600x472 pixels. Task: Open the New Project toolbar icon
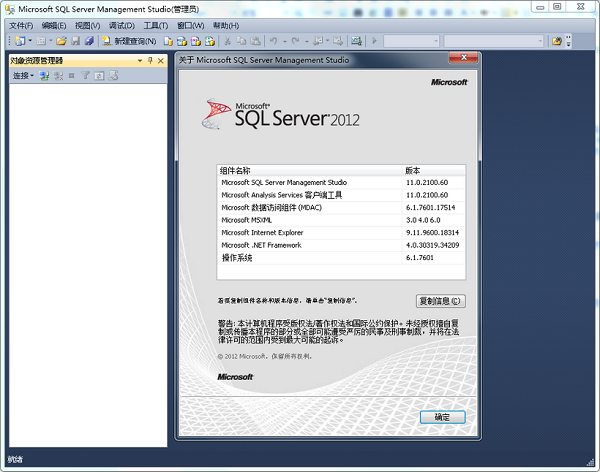pos(20,41)
